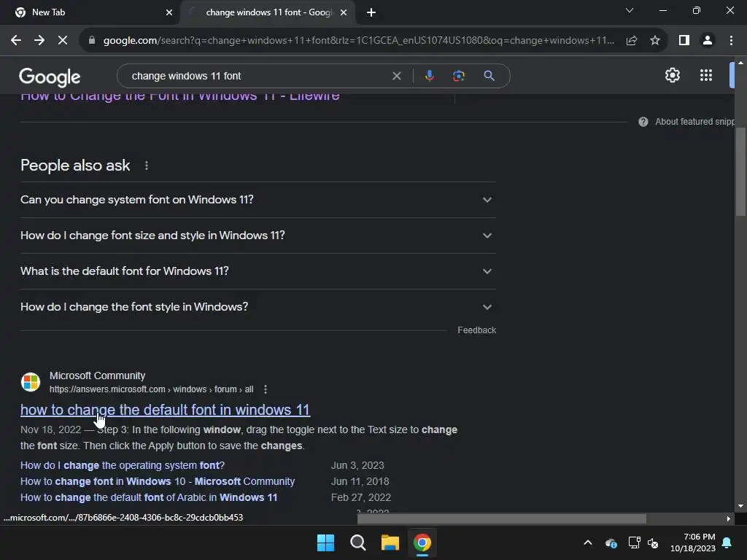Open Windows taskbar search
The width and height of the screenshot is (747, 560).
[x=357, y=542]
